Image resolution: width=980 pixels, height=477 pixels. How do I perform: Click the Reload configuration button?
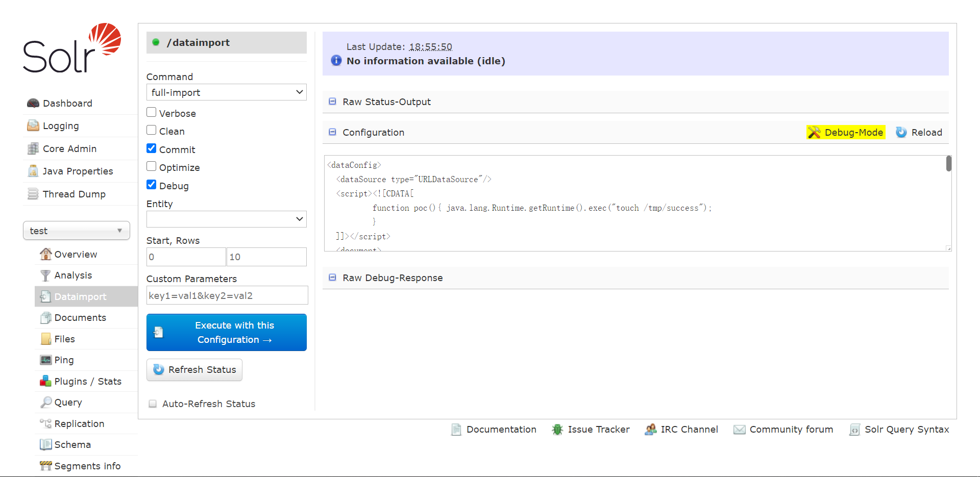(x=919, y=132)
